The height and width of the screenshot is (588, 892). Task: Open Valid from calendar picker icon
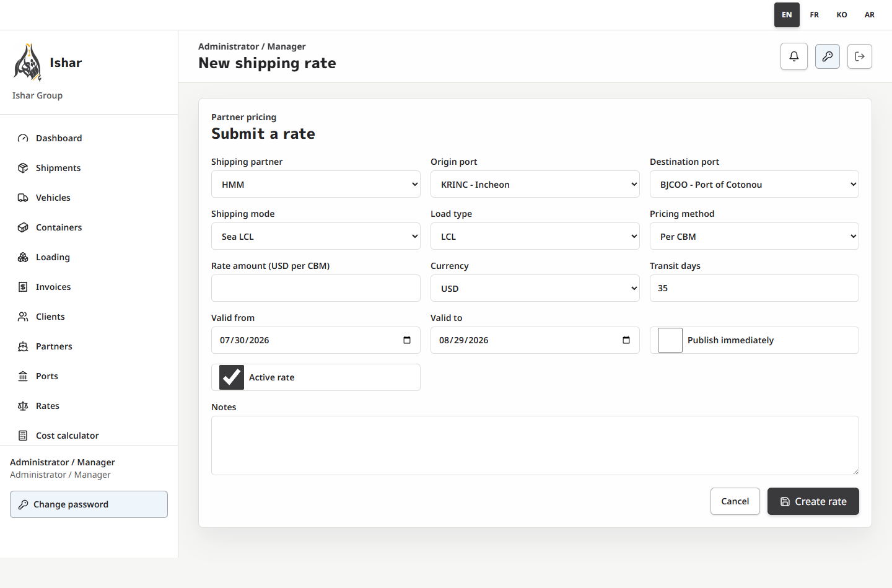pos(407,340)
